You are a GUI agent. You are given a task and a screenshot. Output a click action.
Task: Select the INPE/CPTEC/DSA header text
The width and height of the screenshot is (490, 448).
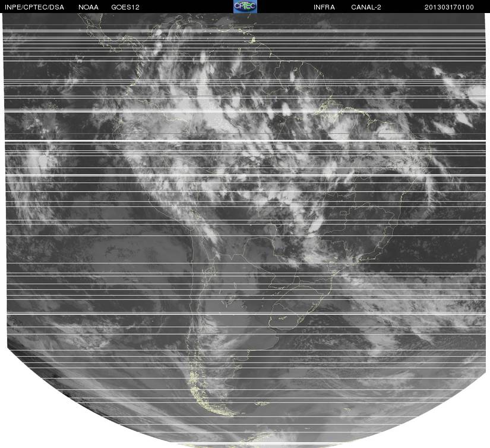pos(34,7)
